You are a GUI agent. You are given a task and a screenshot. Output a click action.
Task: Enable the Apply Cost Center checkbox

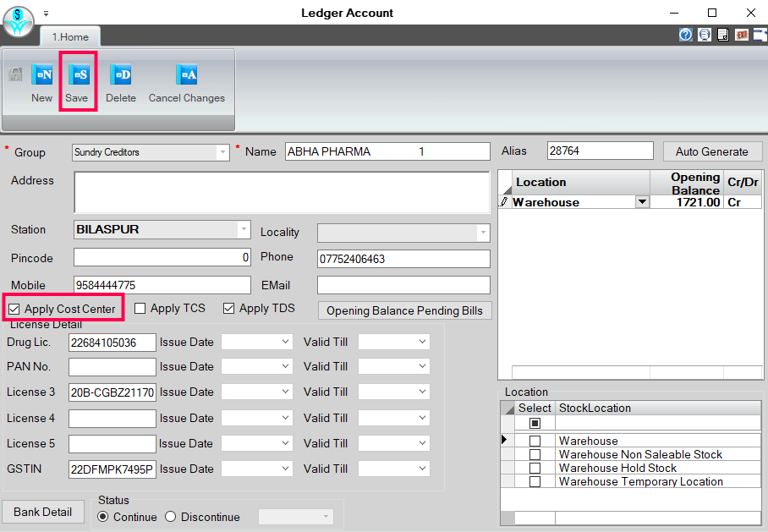coord(14,308)
